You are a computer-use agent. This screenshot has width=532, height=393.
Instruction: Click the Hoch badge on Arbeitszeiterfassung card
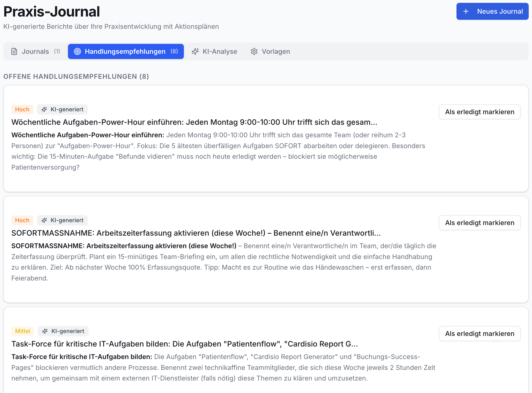[x=22, y=220]
